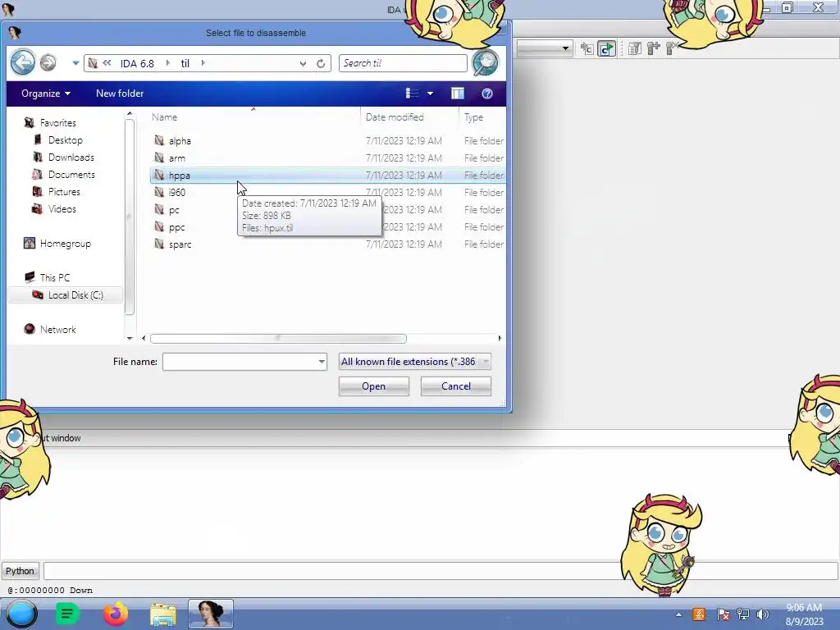Open the IDA toolbar combo box
Screen dimensions: 840x630
545,48
